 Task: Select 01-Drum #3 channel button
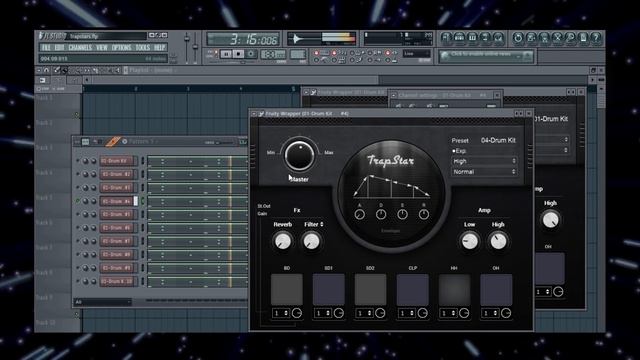tap(117, 188)
